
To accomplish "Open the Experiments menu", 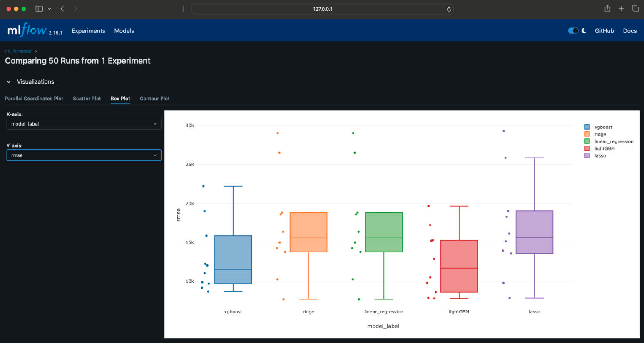I will click(88, 30).
